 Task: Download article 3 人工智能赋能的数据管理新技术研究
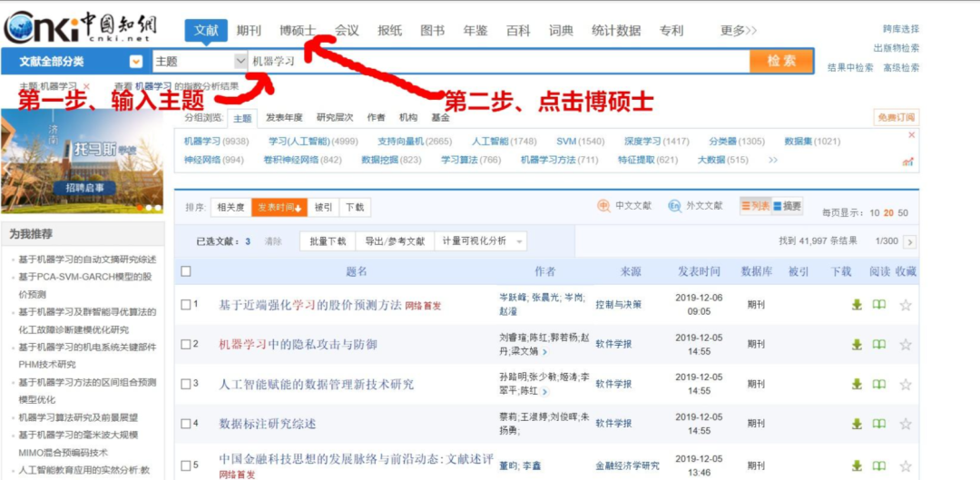857,384
